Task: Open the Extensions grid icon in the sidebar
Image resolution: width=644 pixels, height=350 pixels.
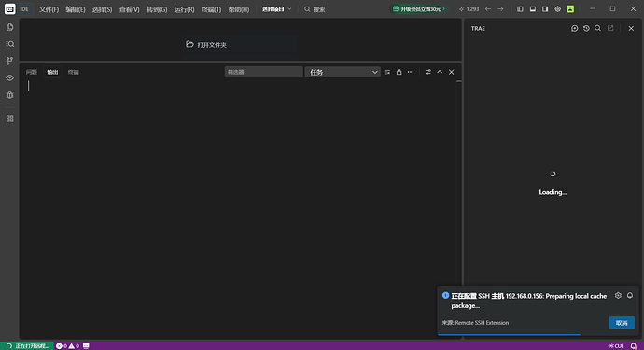Action: [10, 119]
